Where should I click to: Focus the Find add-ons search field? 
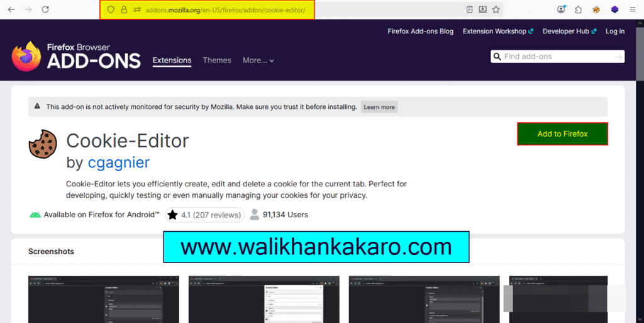(x=557, y=57)
